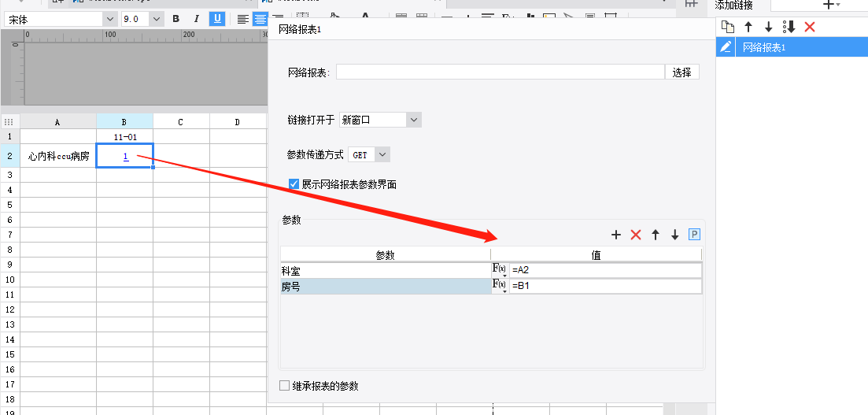The image size is (868, 415).
Task: Remove hyperlink with red X in link panel
Action: click(810, 27)
